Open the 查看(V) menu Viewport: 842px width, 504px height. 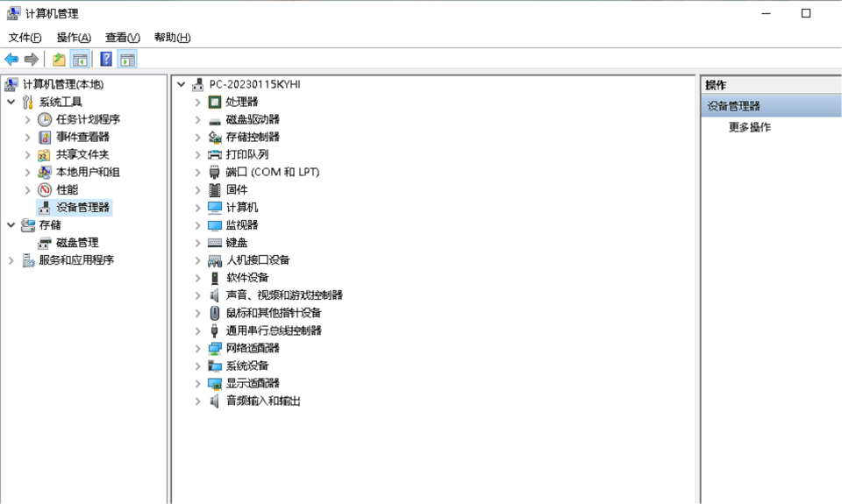pos(123,38)
